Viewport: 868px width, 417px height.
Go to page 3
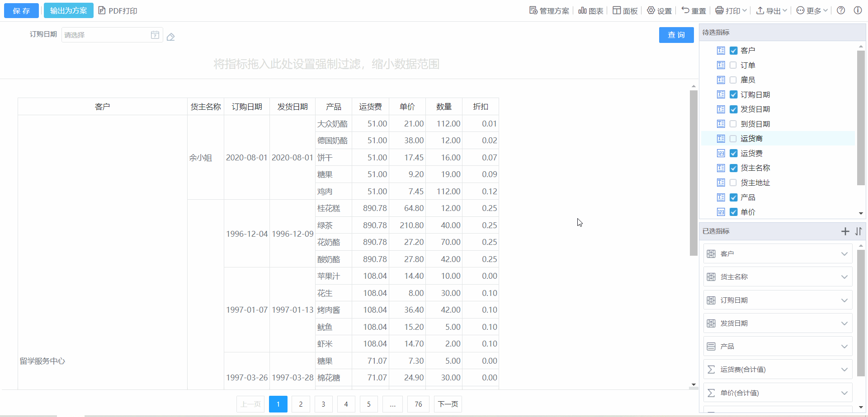[x=323, y=404]
